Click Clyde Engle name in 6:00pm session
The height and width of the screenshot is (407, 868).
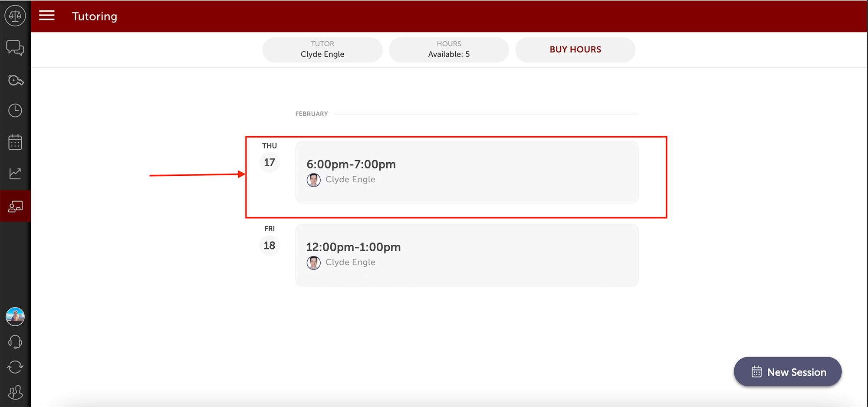tap(350, 179)
